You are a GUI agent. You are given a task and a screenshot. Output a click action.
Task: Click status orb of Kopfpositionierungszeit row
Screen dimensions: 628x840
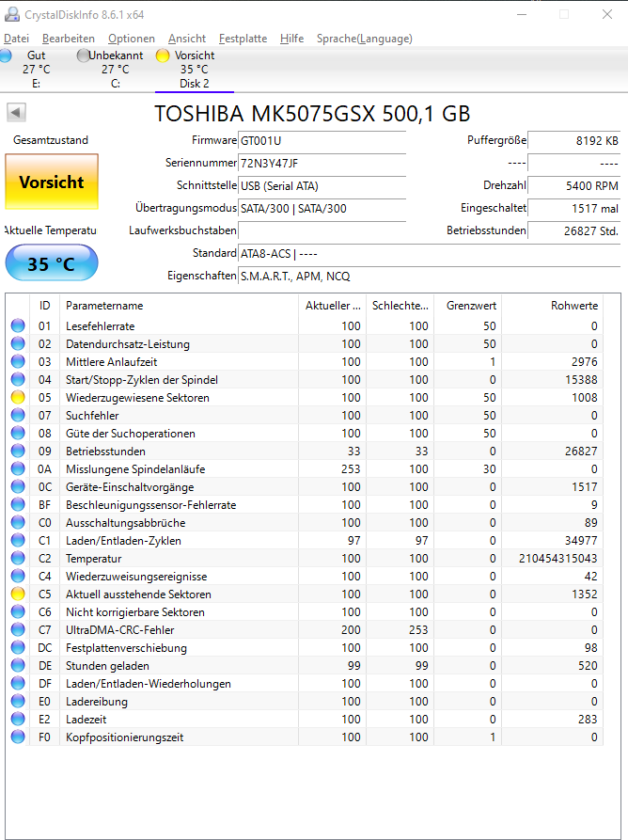(x=18, y=737)
